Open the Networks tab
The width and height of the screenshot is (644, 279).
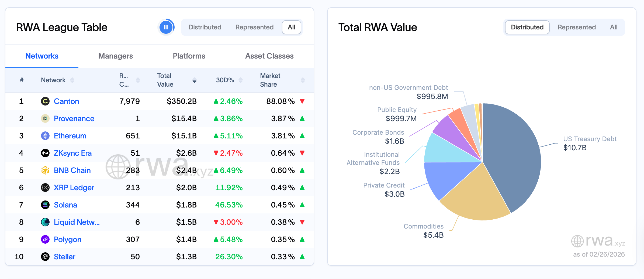[42, 56]
